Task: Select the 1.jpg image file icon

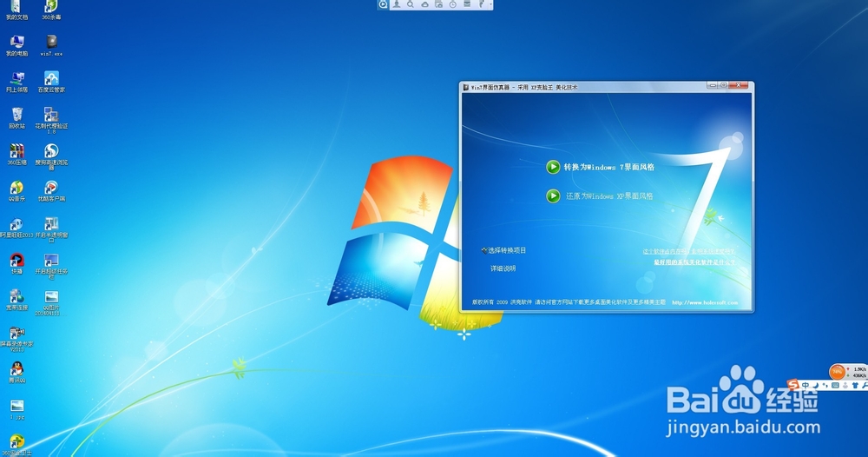Action: (16, 410)
